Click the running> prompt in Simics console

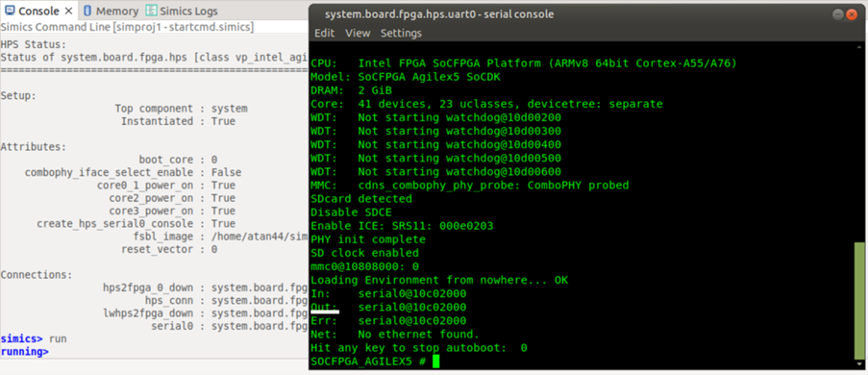coord(24,351)
